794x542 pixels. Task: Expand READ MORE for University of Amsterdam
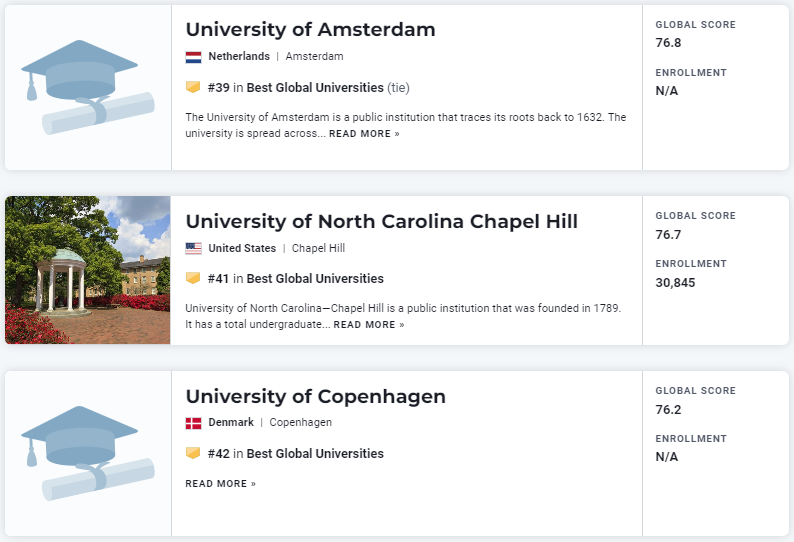pos(364,134)
